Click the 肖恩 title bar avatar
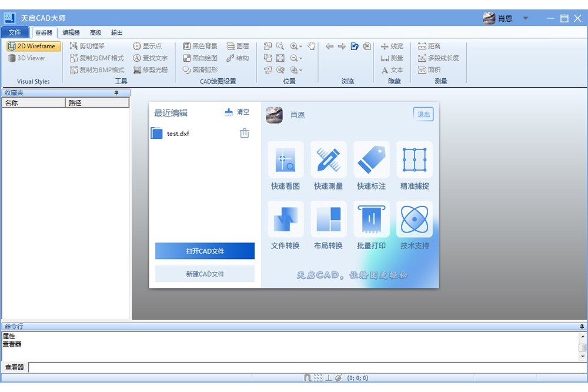The width and height of the screenshot is (588, 392). coord(489,18)
